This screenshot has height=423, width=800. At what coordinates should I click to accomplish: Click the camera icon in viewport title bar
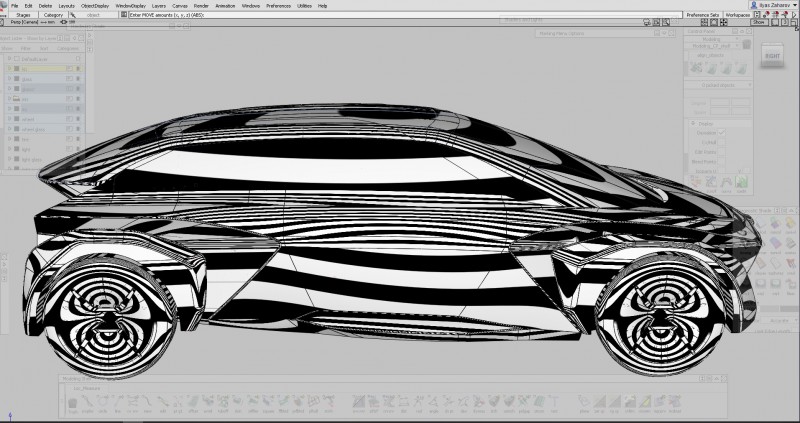pos(647,22)
